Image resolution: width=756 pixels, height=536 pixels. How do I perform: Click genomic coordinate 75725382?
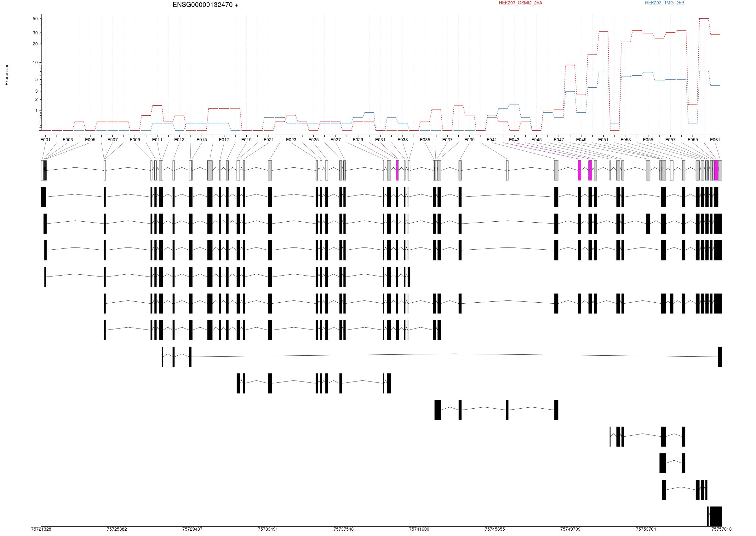pyautogui.click(x=117, y=529)
